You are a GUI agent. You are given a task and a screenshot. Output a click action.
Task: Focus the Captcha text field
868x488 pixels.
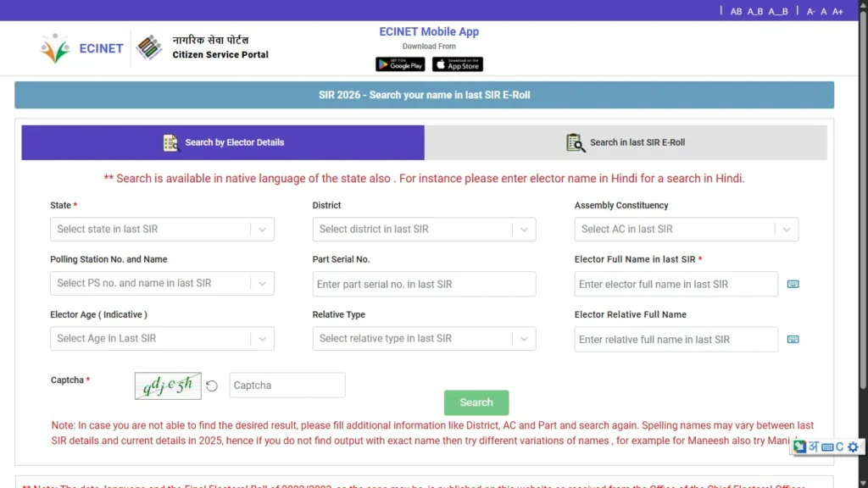(x=287, y=385)
